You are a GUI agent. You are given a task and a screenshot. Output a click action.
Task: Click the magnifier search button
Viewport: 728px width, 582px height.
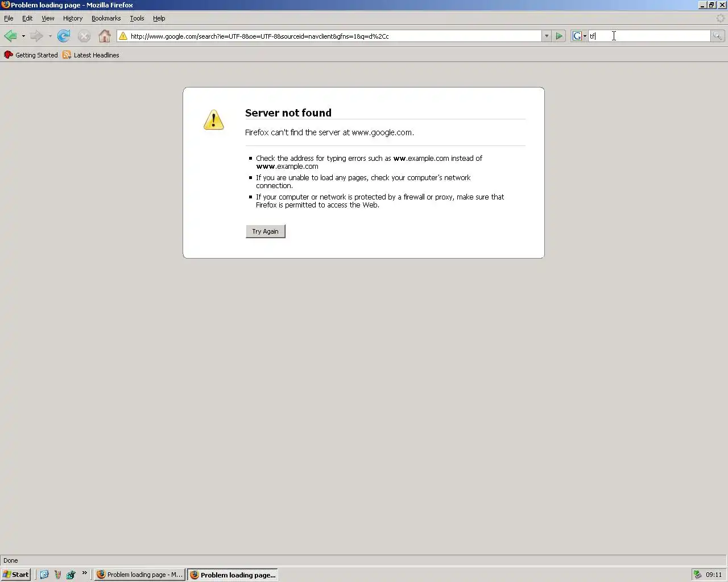click(x=717, y=36)
